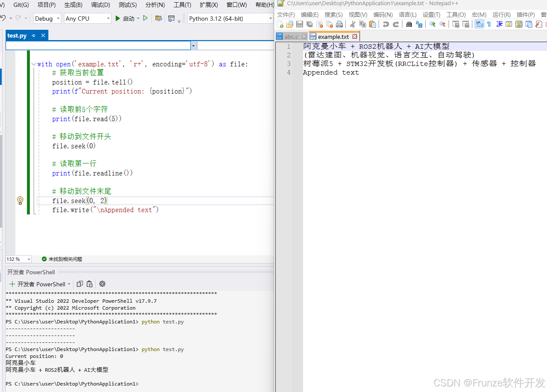
Task: Click the Paste icon in PowerShell panel
Action: [x=89, y=284]
